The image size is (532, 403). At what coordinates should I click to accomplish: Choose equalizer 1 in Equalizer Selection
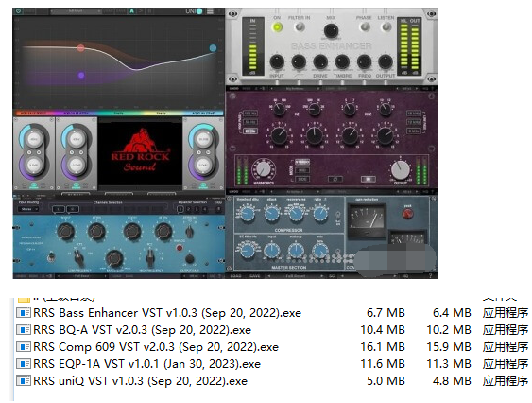pos(180,209)
